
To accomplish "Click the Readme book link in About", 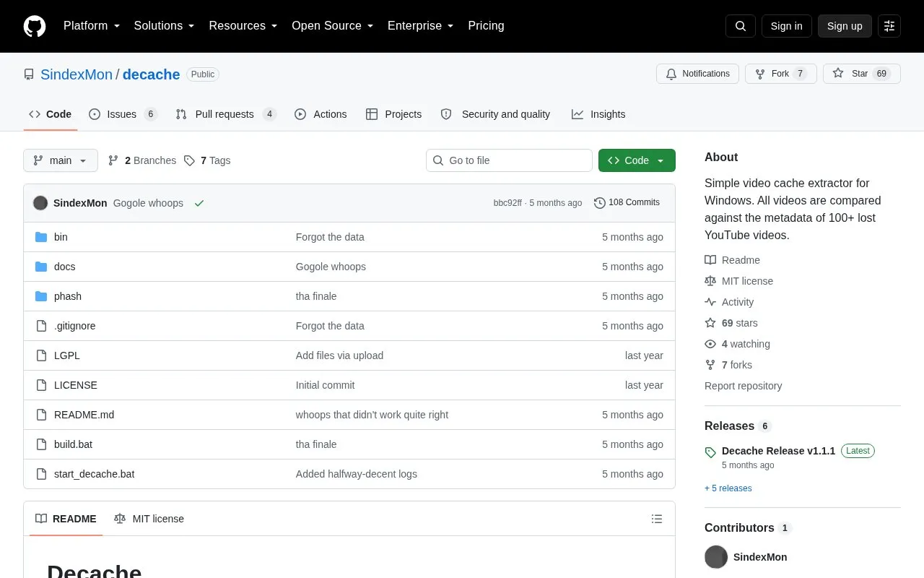I will 732,260.
